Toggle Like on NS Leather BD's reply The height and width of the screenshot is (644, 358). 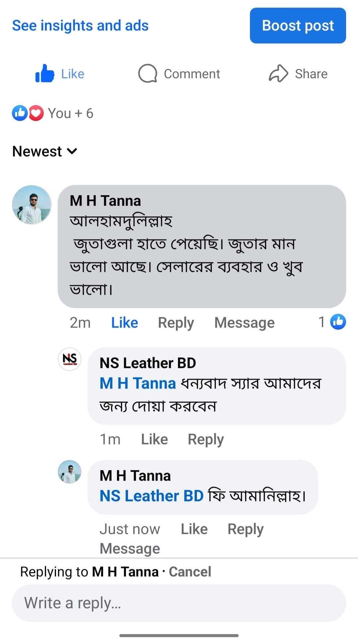[154, 439]
